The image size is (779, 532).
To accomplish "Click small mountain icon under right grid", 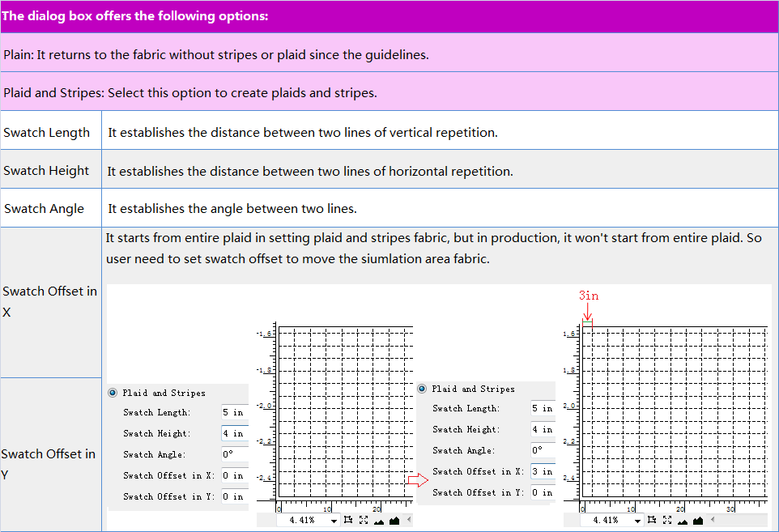I will pos(682,521).
